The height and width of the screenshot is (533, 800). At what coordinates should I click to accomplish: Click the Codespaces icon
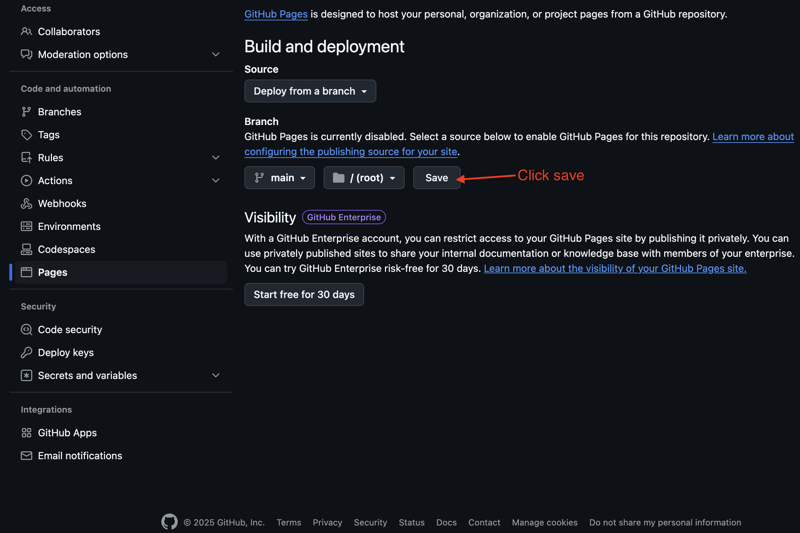pos(26,249)
